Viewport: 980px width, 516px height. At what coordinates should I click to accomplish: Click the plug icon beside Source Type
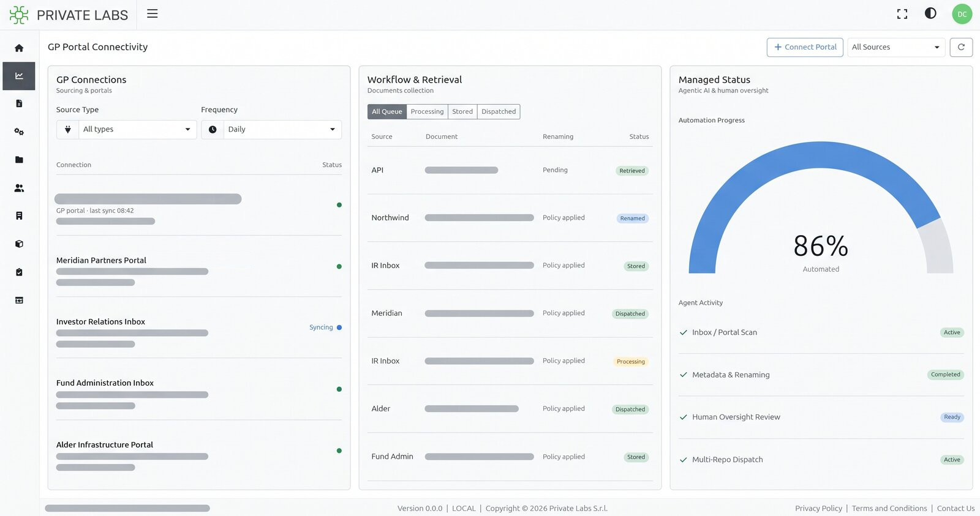68,129
